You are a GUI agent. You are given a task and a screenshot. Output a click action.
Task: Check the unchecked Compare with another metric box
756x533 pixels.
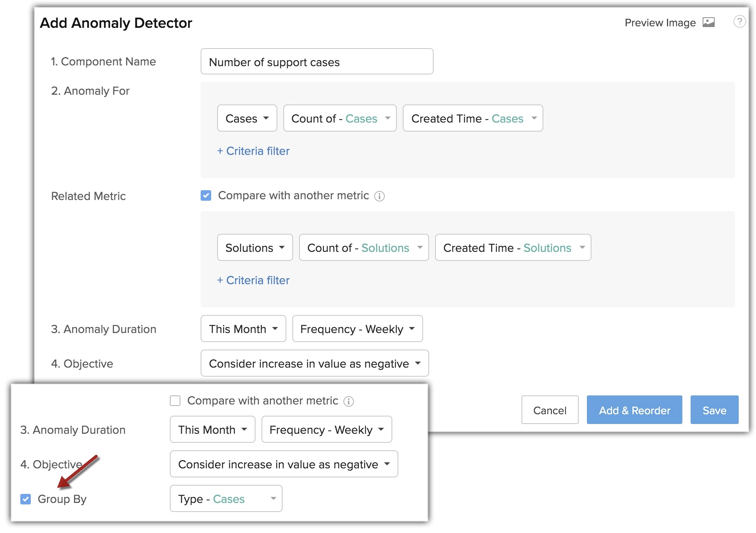click(175, 401)
